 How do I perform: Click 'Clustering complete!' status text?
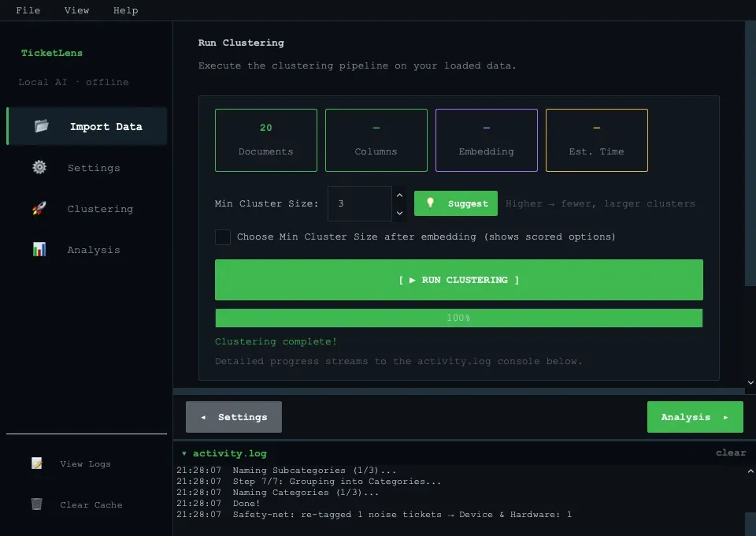[276, 341]
